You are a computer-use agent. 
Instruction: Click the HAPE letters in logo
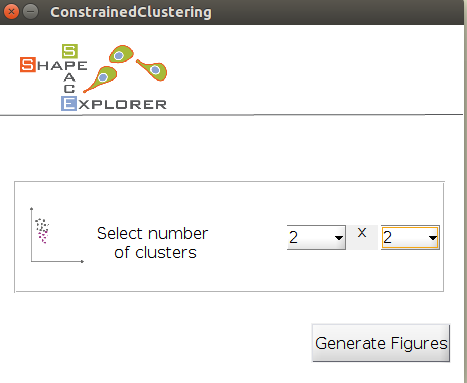[62, 66]
